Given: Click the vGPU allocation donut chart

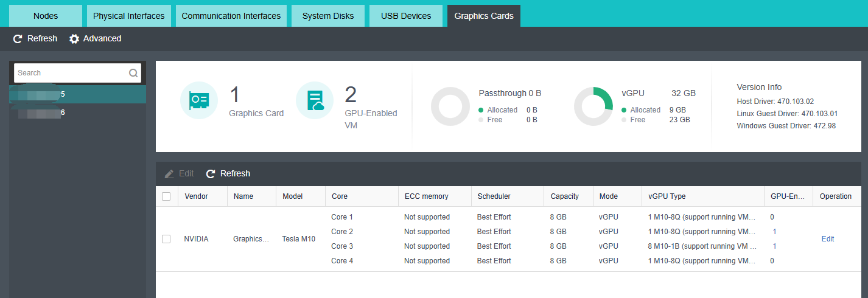Looking at the screenshot, I should (593, 106).
